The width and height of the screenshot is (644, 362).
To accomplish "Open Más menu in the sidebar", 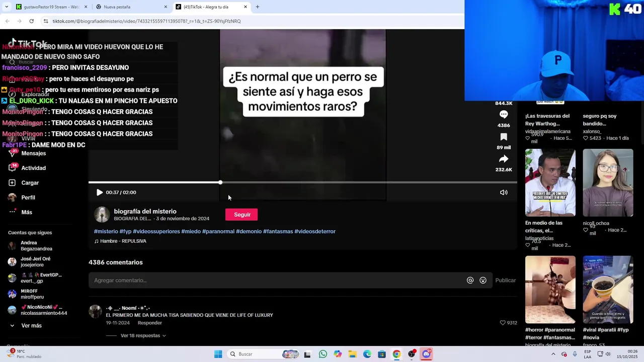I will click(26, 212).
